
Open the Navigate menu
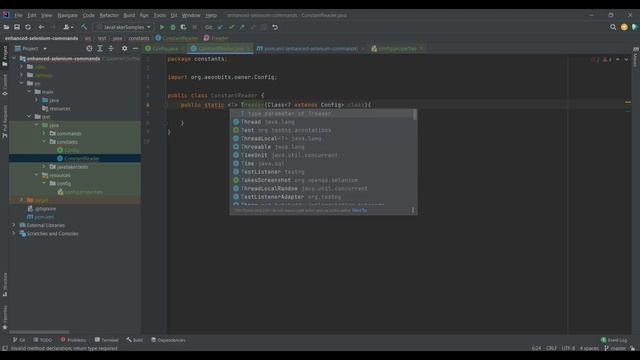67,15
